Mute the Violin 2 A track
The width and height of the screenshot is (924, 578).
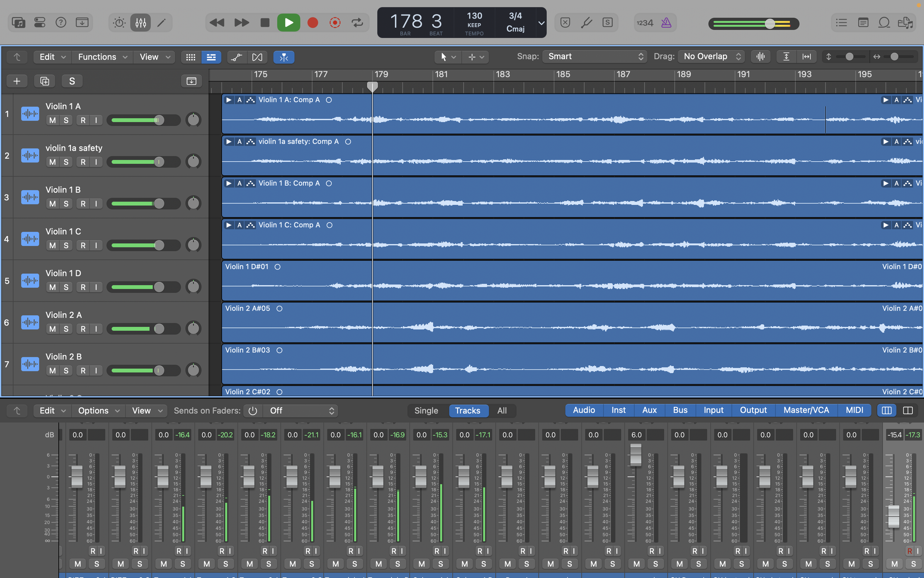pos(52,329)
